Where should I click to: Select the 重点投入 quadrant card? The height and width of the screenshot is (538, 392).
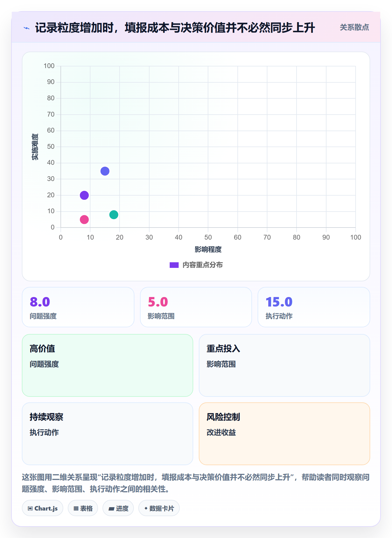[x=284, y=365]
